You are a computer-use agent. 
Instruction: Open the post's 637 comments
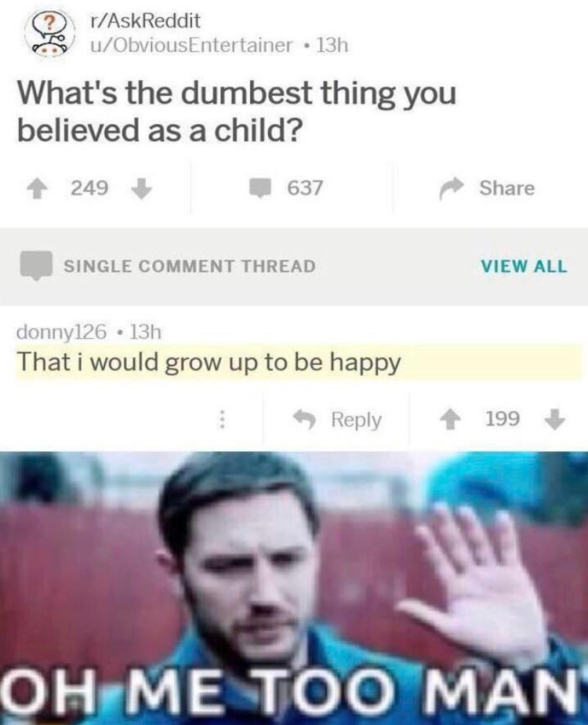pos(286,188)
